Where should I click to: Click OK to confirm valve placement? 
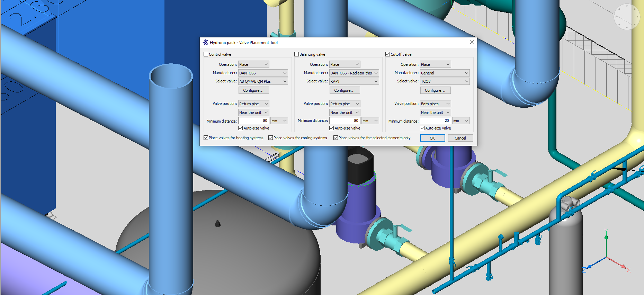tap(432, 138)
